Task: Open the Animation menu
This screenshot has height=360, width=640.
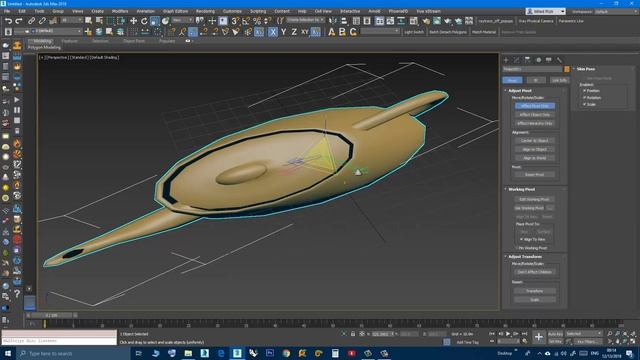Action: click(x=145, y=11)
